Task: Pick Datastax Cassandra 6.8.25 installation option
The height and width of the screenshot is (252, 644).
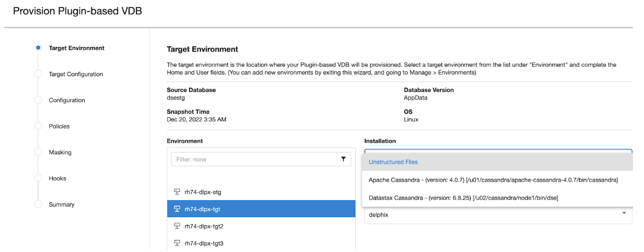Action: [463, 198]
